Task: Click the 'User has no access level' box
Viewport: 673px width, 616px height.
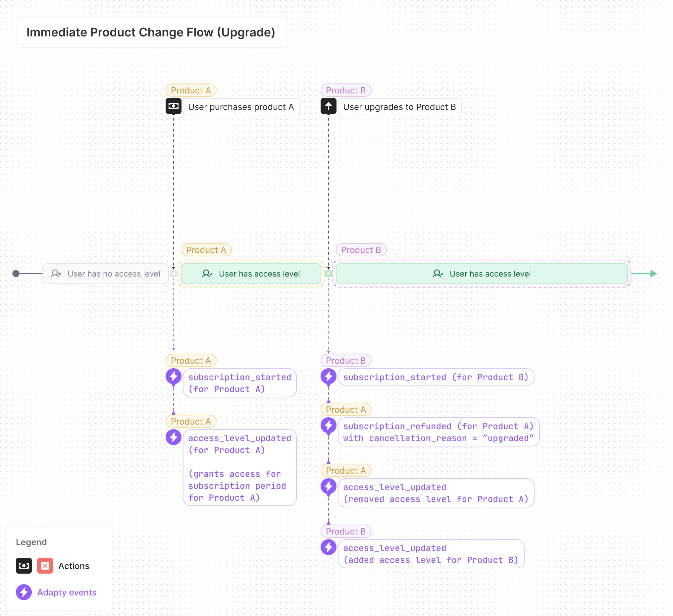Action: point(106,274)
